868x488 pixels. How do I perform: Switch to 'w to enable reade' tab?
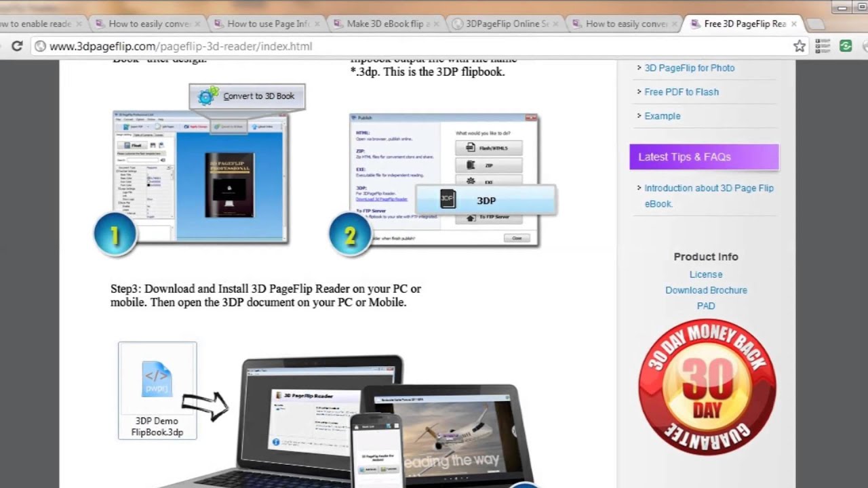(41, 24)
